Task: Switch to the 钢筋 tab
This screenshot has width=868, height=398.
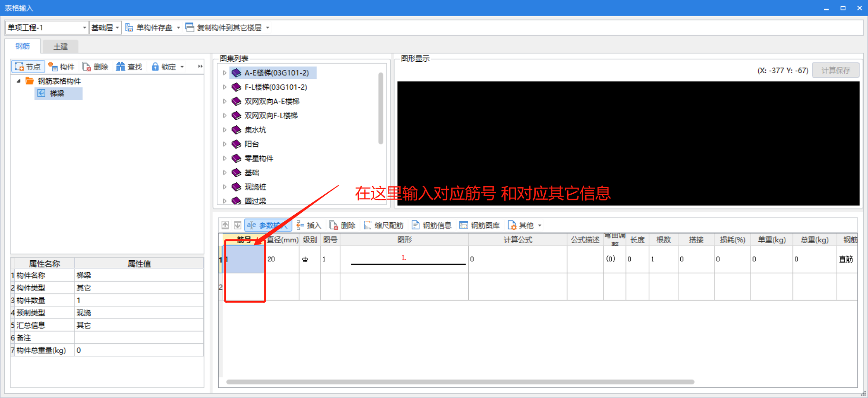Action: 22,46
